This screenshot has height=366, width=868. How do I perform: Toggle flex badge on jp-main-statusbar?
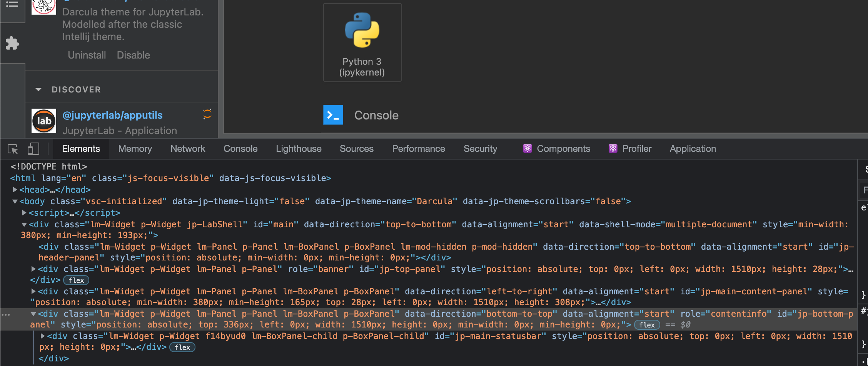point(182,347)
